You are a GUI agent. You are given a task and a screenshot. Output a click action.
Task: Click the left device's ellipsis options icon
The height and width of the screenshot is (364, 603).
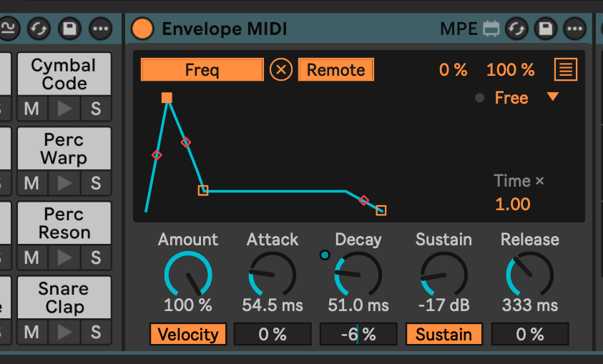pyautogui.click(x=100, y=29)
